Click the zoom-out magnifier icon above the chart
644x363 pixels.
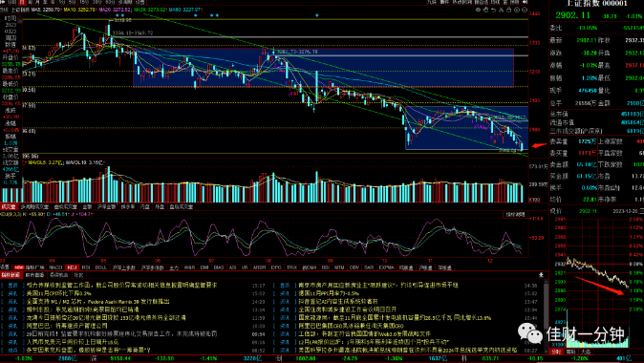tap(525, 10)
